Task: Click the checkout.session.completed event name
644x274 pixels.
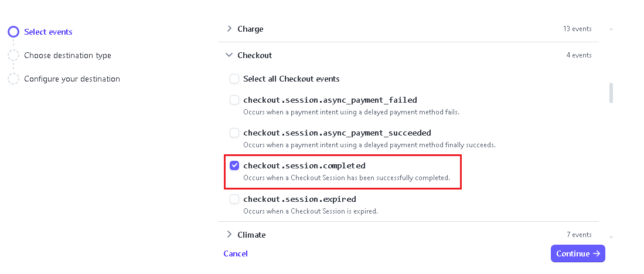Action: click(304, 165)
